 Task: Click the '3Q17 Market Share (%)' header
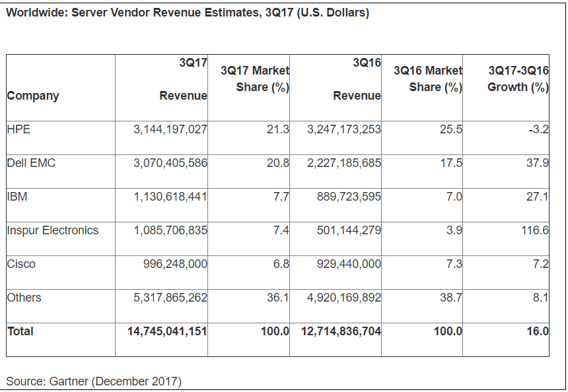(255, 79)
